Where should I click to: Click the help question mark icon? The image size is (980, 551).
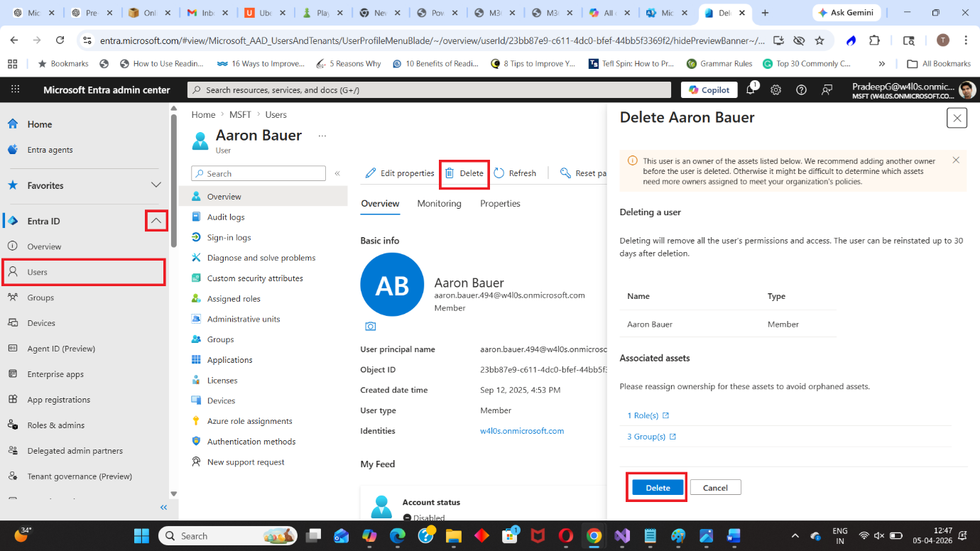coord(801,89)
